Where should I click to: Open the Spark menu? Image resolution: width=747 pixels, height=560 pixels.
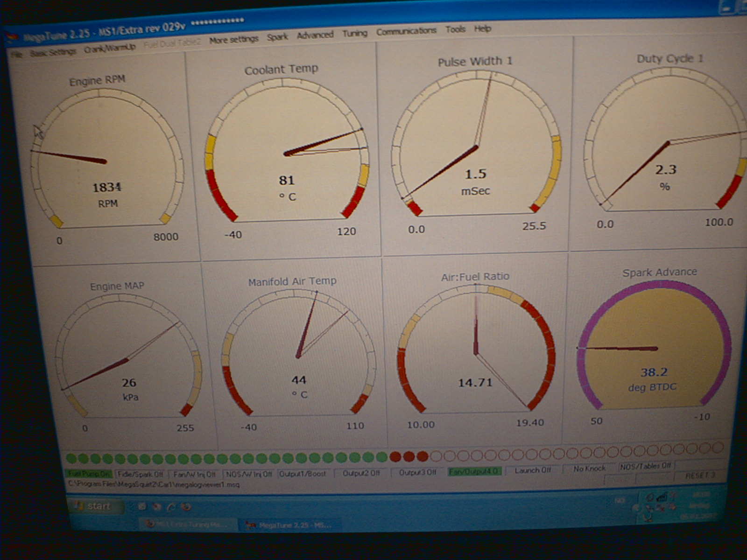277,37
